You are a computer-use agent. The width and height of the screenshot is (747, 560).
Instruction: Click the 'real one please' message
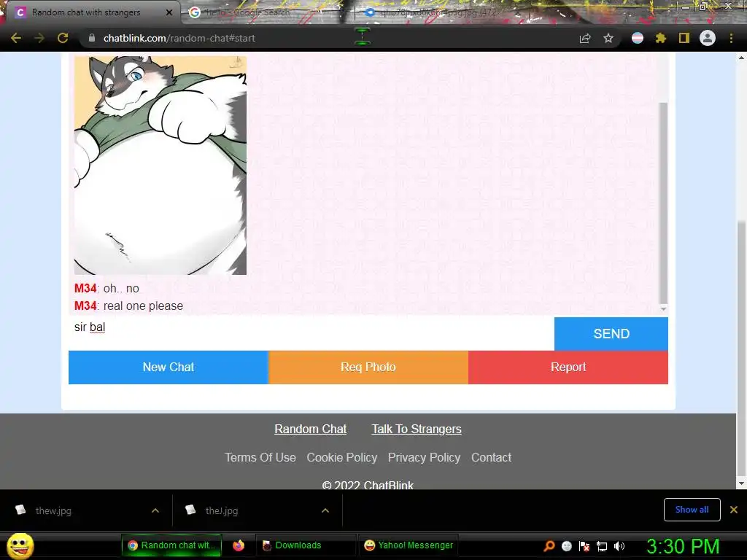[143, 306]
